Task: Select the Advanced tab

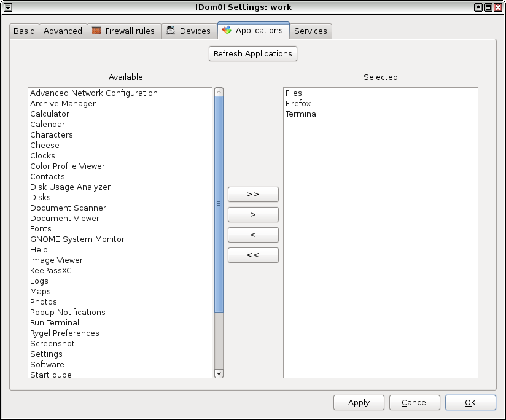Action: [x=63, y=31]
